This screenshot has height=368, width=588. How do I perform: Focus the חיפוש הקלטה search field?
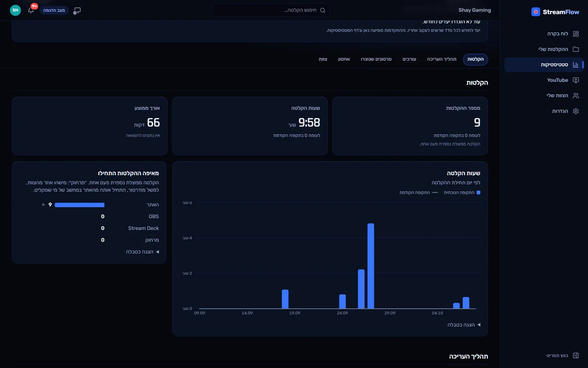(x=271, y=10)
